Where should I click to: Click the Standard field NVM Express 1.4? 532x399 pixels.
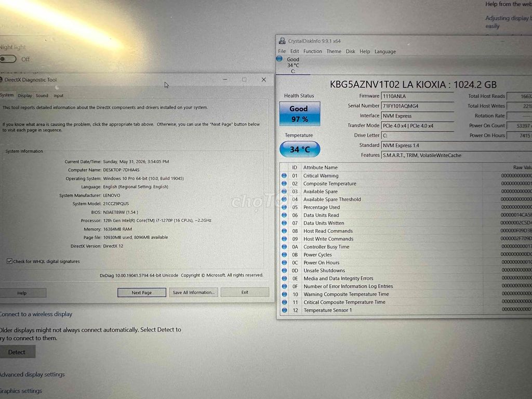point(456,145)
